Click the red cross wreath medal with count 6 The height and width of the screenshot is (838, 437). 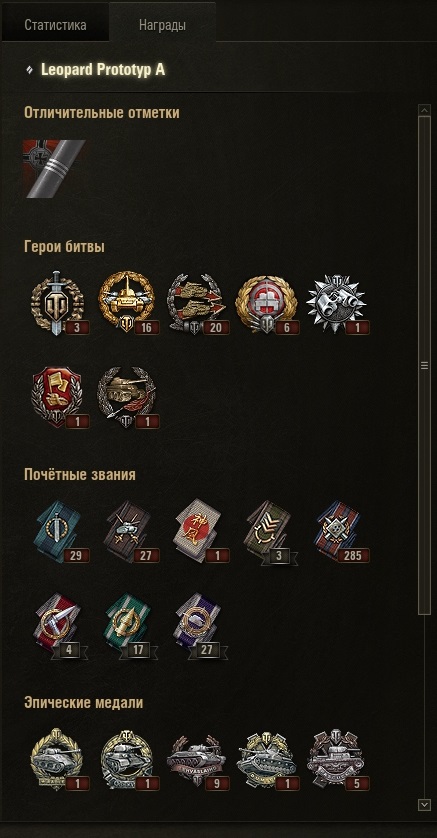pos(267,304)
